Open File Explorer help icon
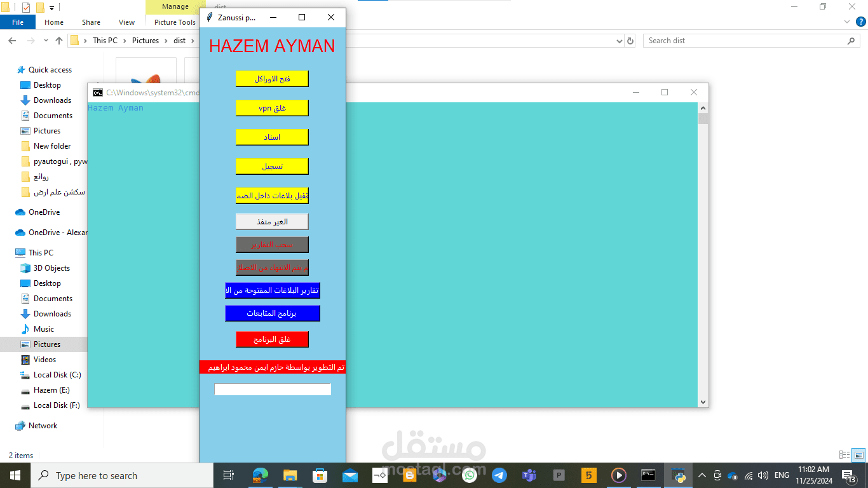The width and height of the screenshot is (868, 488). click(860, 22)
